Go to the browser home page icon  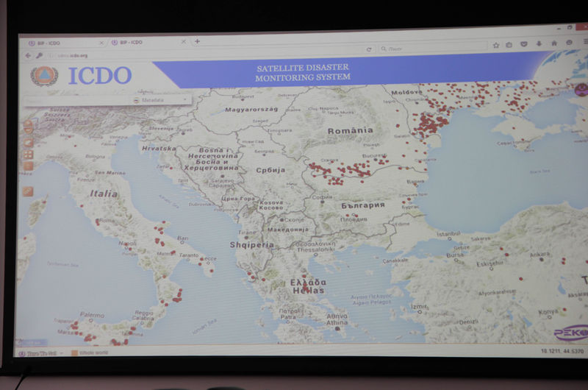tap(554, 43)
